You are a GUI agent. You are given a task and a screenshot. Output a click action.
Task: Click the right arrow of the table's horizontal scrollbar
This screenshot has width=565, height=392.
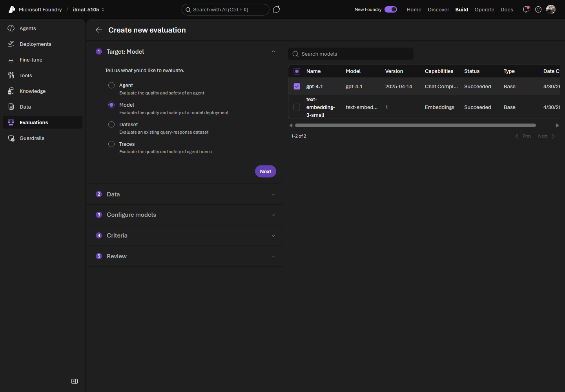[557, 125]
